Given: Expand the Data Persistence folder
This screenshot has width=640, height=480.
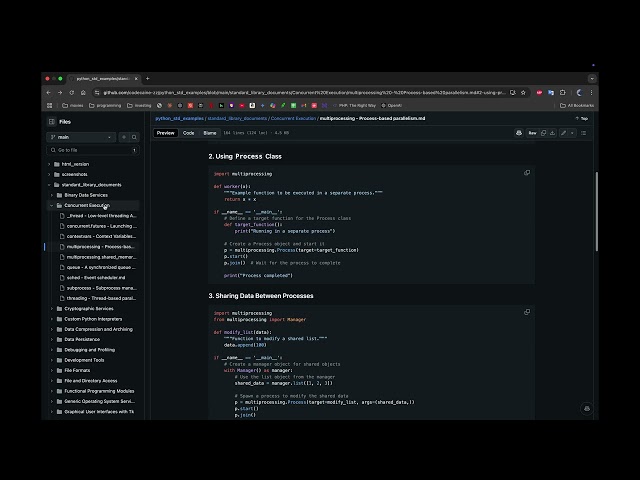Looking at the screenshot, I should tap(52, 339).
